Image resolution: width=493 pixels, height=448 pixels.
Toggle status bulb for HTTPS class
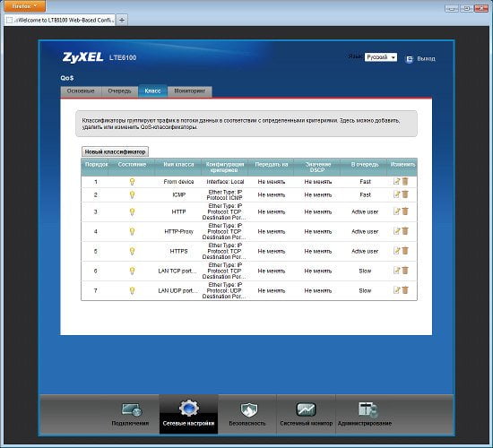[132, 251]
